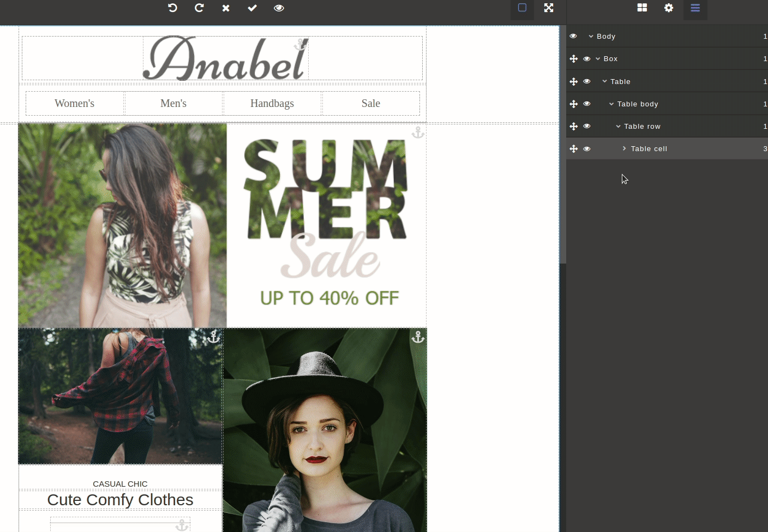Click the Handbags navigation link
The height and width of the screenshot is (532, 768).
(x=272, y=103)
